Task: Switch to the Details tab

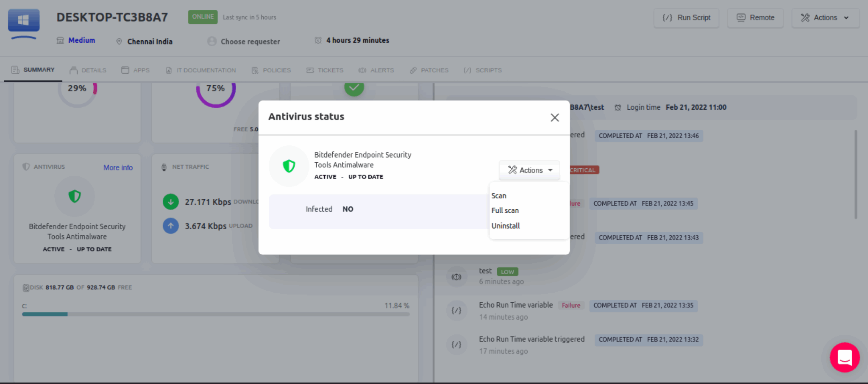Action: (x=88, y=70)
